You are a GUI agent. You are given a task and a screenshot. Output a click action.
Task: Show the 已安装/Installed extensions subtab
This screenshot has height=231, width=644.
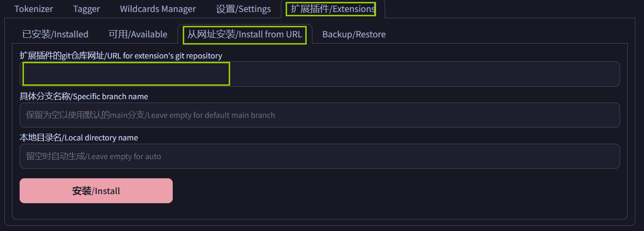56,35
